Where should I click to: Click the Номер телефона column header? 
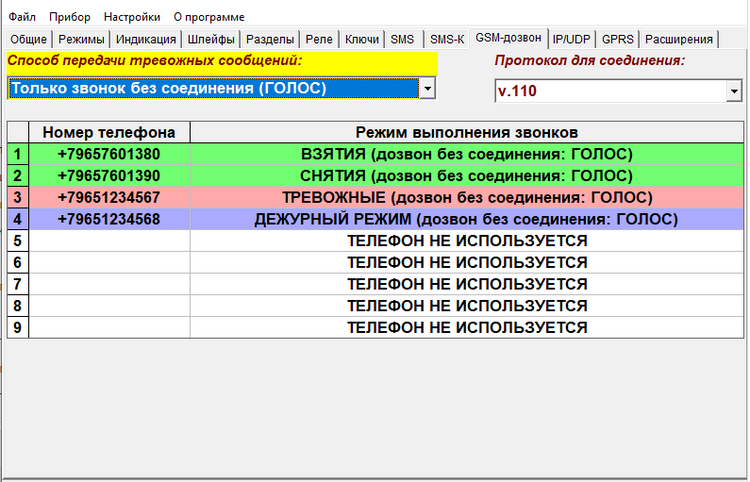pyautogui.click(x=109, y=132)
